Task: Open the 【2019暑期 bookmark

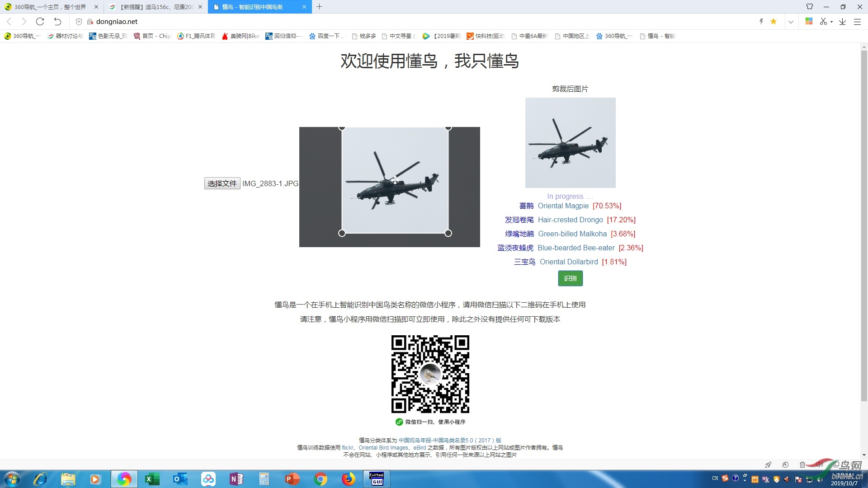Action: (x=442, y=36)
